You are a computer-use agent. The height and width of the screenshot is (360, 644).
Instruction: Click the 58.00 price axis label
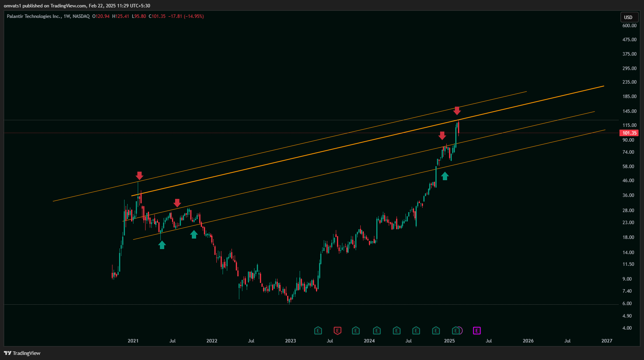[628, 167]
